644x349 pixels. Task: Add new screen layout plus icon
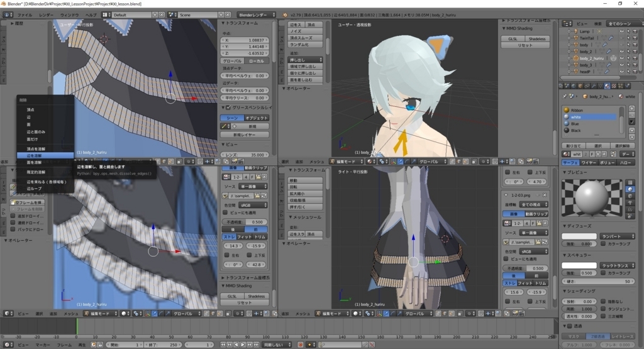click(155, 15)
